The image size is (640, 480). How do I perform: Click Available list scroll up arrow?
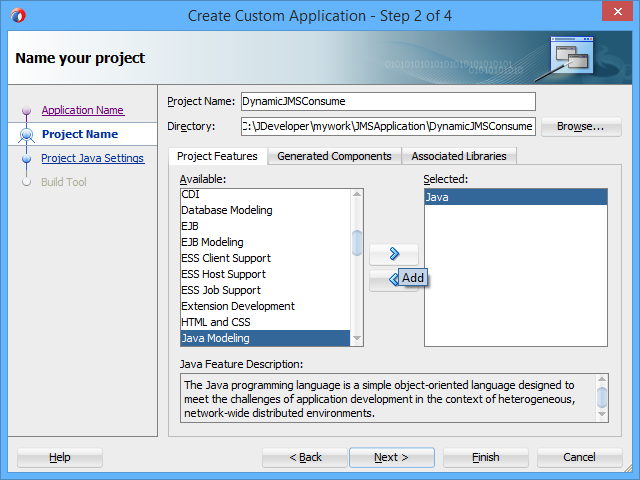click(357, 194)
